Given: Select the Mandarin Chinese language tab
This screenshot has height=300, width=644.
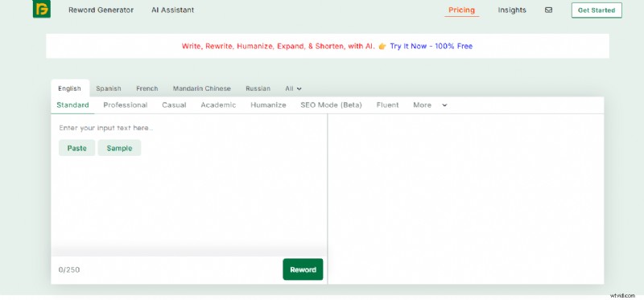Looking at the screenshot, I should click(202, 88).
